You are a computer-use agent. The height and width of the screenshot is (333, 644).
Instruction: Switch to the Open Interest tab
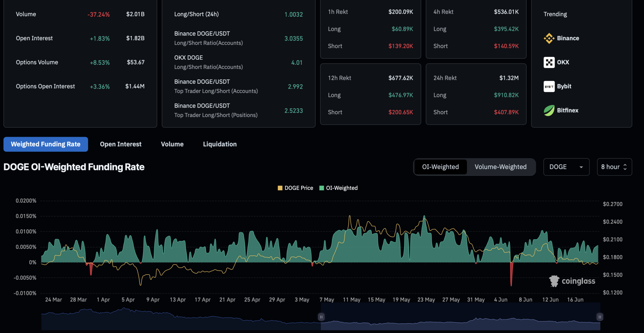[x=120, y=144]
